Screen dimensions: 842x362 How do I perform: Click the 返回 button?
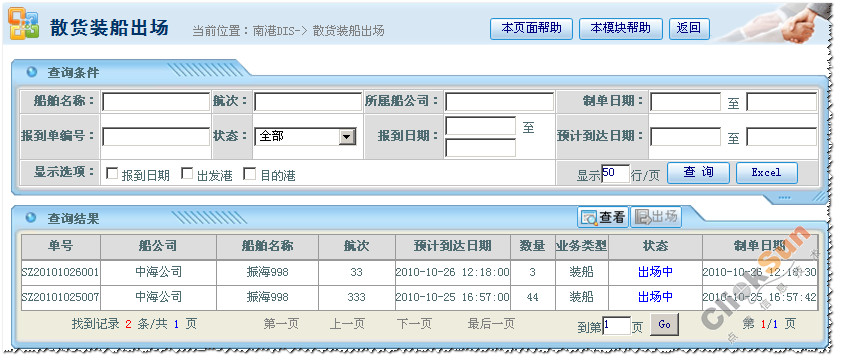689,28
